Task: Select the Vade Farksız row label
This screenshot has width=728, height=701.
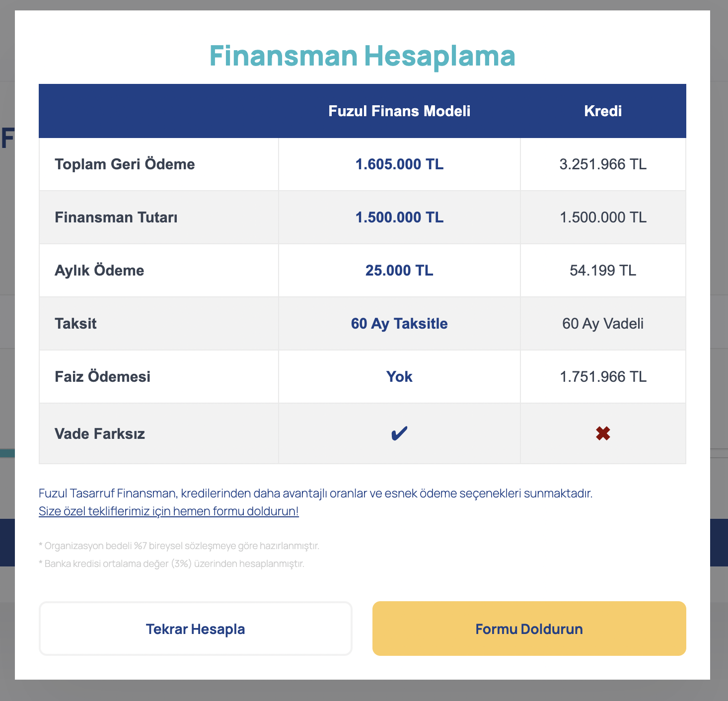Action: (x=100, y=434)
